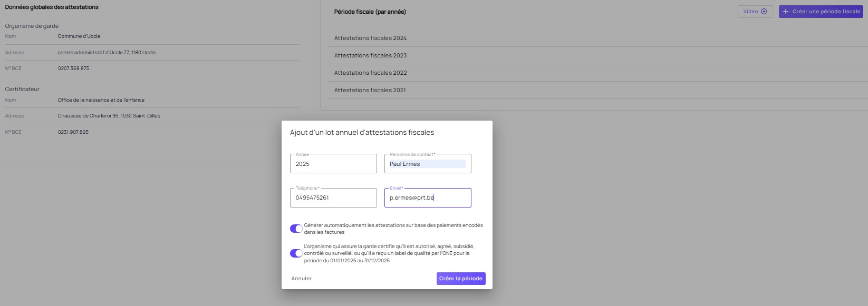Click the play icon in the Vidéo button
The height and width of the screenshot is (306, 868).
pyautogui.click(x=764, y=12)
